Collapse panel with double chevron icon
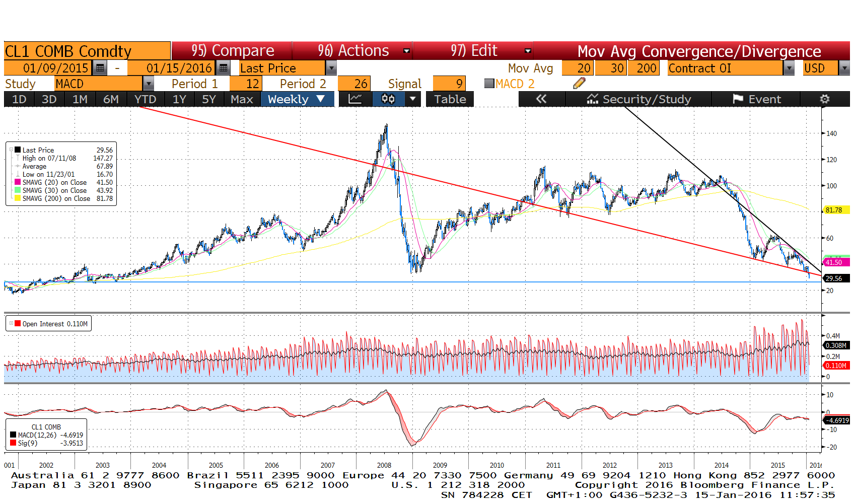The width and height of the screenshot is (854, 504). [541, 99]
